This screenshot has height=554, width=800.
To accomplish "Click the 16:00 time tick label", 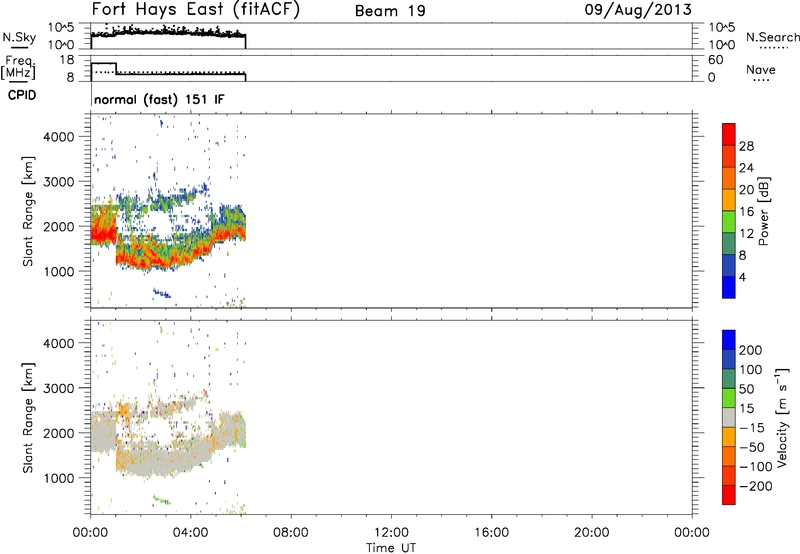I will point(491,533).
